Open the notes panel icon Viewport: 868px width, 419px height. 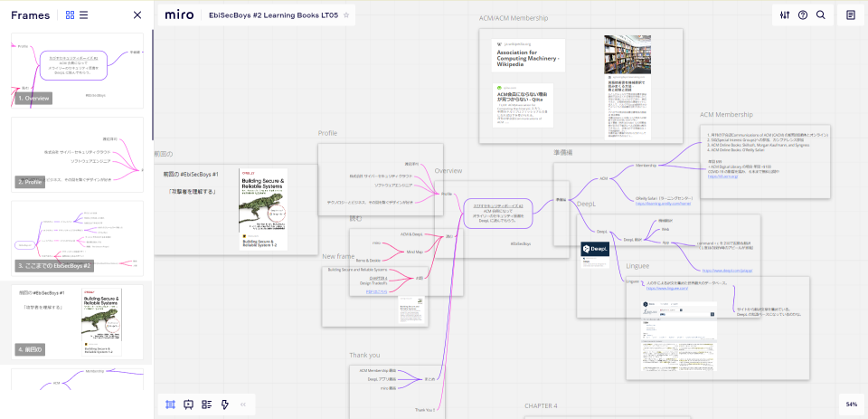click(851, 15)
